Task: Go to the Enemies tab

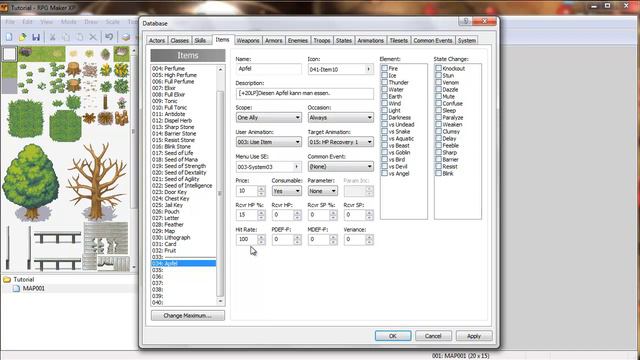Action: [298, 40]
